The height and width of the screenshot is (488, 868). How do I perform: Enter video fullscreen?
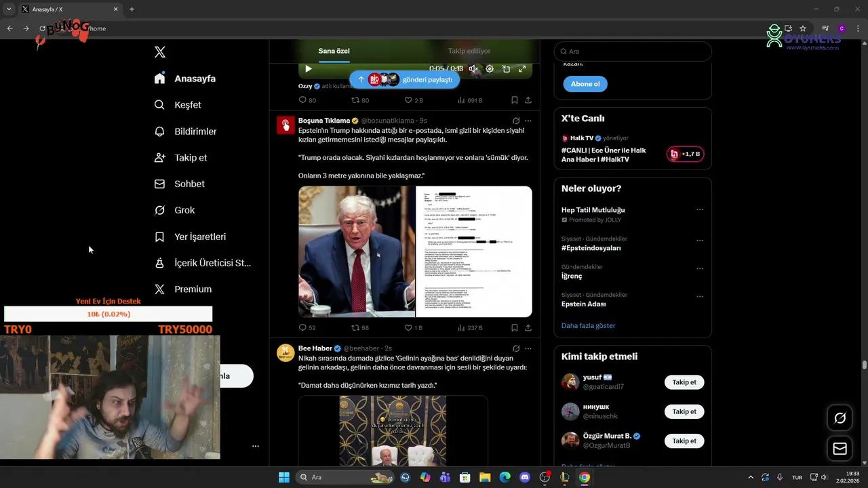point(522,68)
